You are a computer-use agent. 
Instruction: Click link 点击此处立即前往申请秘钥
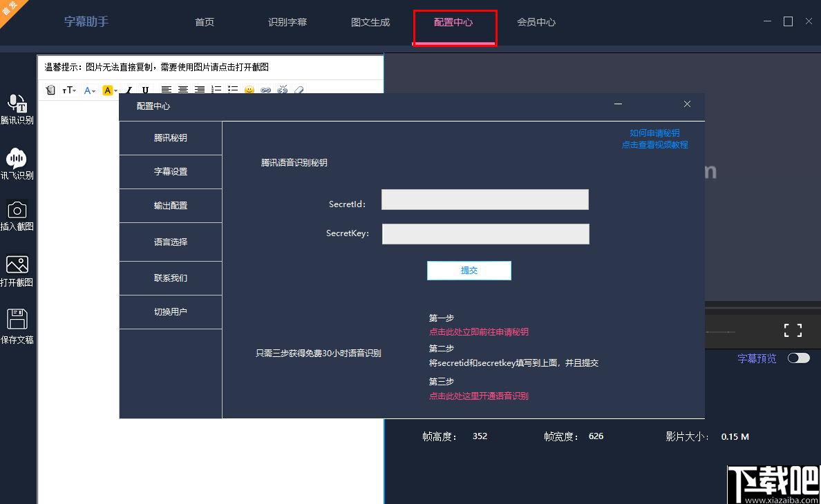tap(478, 332)
